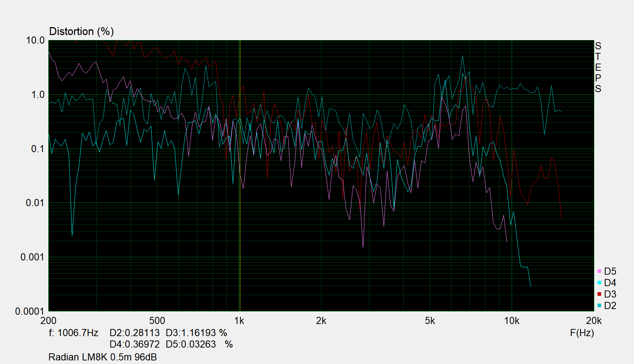The height and width of the screenshot is (364, 634).
Task: Click the D4 cyan legend swatch
Action: coord(599,283)
